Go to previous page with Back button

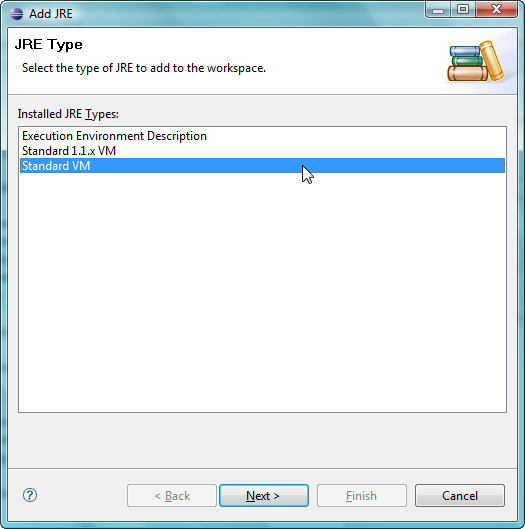(x=172, y=496)
